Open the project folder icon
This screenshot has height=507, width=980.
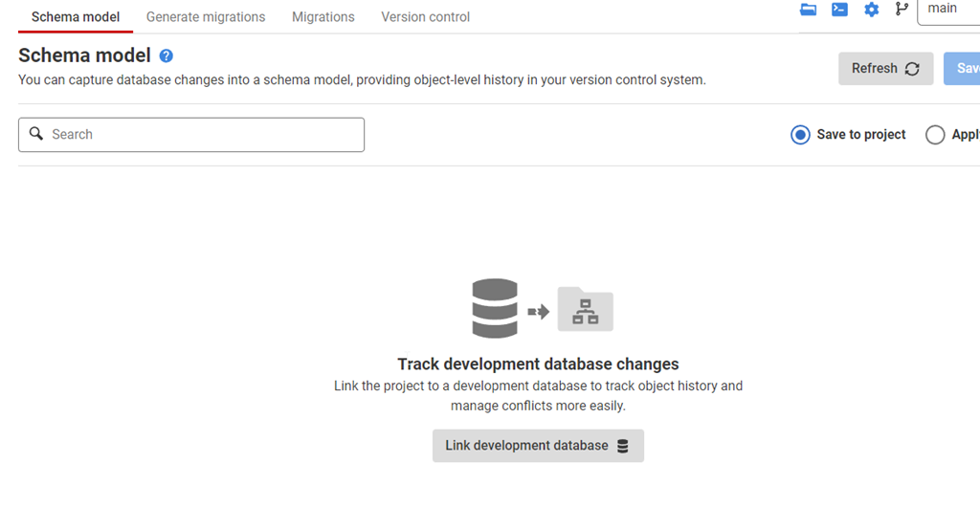pos(809,10)
